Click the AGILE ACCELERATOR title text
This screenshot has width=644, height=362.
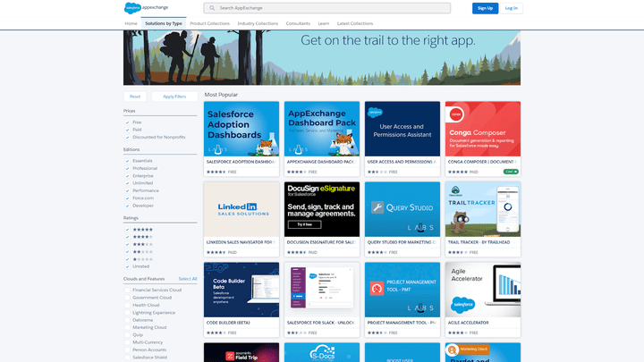pyautogui.click(x=468, y=323)
